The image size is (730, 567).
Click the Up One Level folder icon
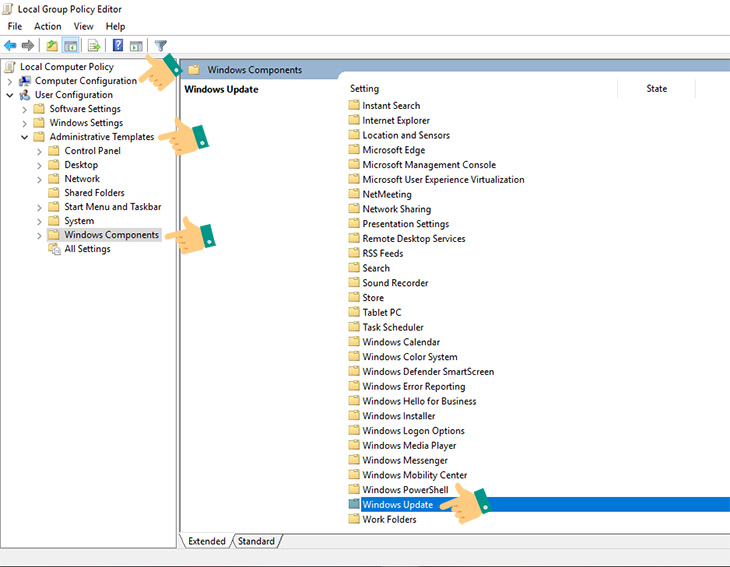(x=52, y=45)
